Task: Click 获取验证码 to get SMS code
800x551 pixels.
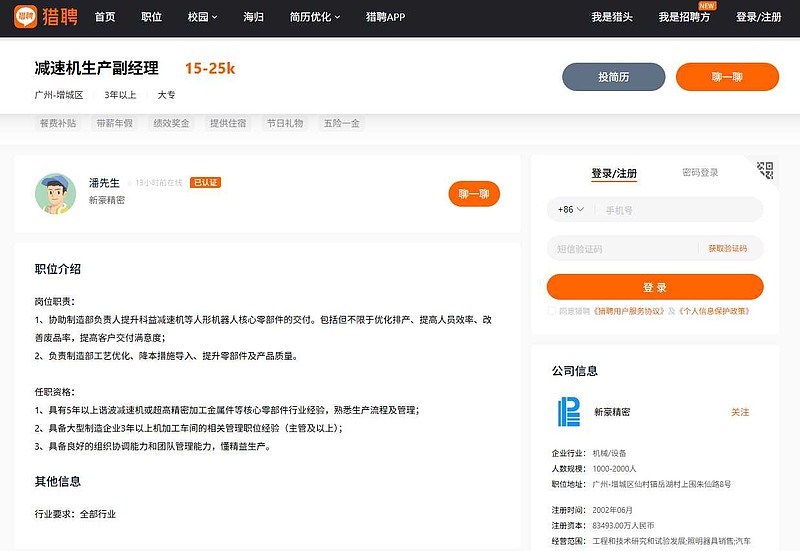Action: [727, 248]
